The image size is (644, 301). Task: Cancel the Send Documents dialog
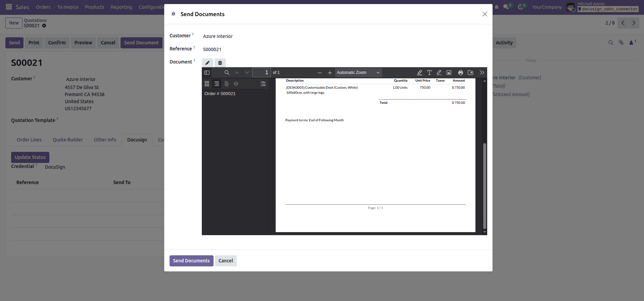tap(226, 261)
